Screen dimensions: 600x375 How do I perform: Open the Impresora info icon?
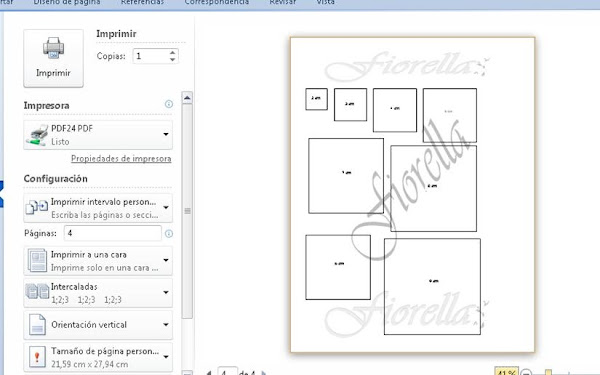169,104
